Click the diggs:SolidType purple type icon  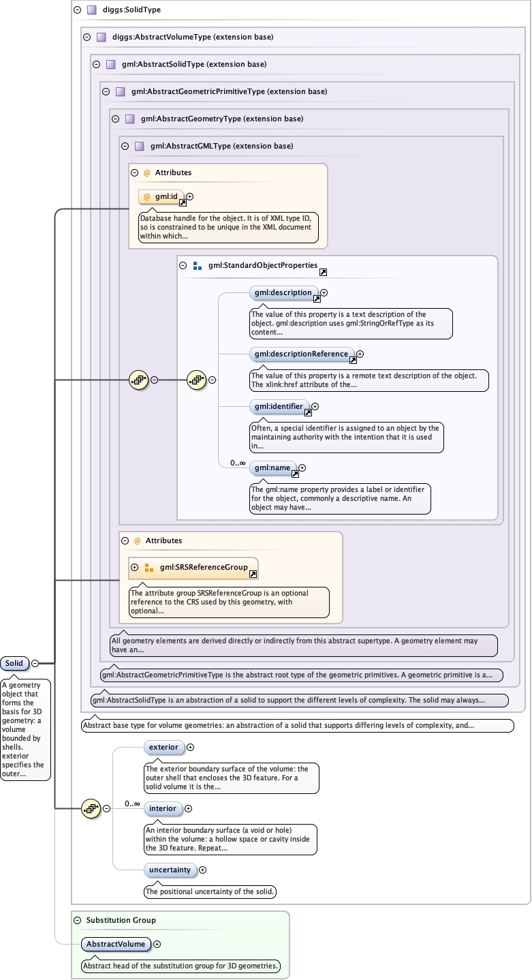91,10
